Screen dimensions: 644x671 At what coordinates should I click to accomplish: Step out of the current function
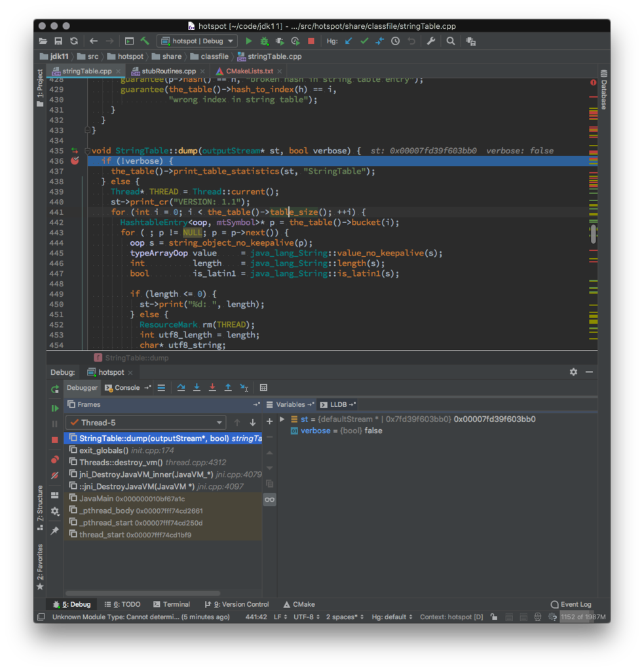(x=228, y=388)
